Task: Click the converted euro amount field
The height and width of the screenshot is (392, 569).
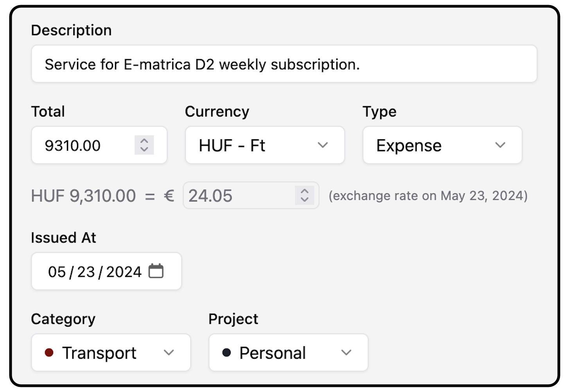Action: [x=239, y=195]
